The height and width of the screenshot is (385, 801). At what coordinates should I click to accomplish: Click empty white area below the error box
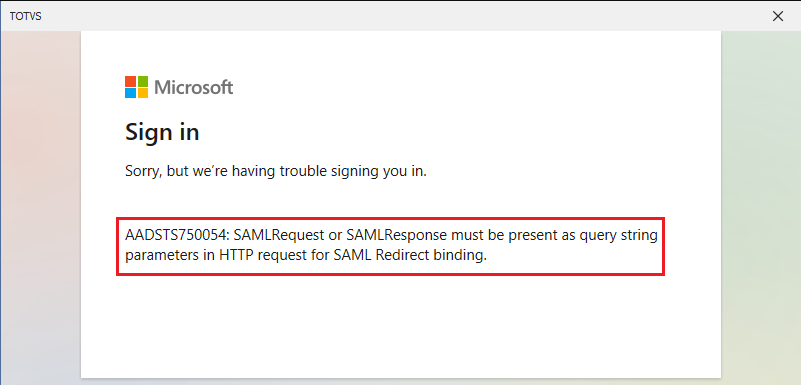pos(400,327)
